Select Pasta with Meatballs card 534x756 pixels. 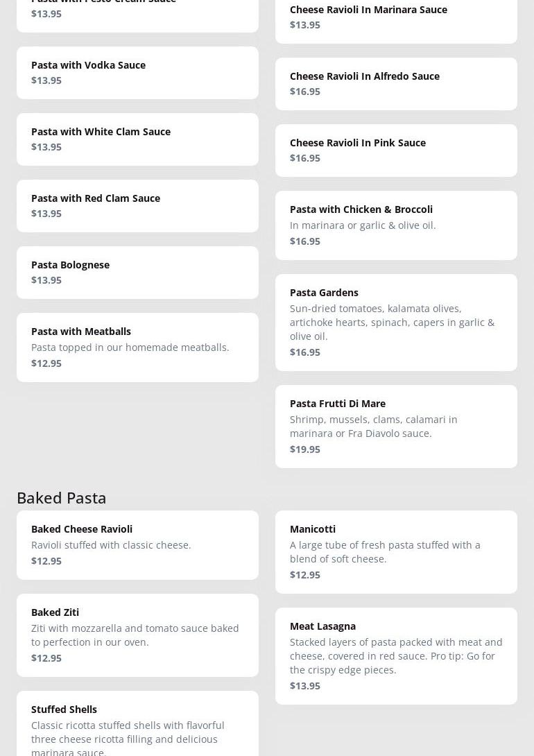point(137,347)
